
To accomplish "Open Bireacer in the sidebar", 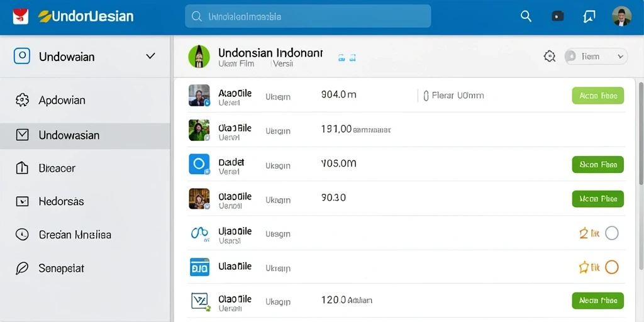I will [x=57, y=169].
